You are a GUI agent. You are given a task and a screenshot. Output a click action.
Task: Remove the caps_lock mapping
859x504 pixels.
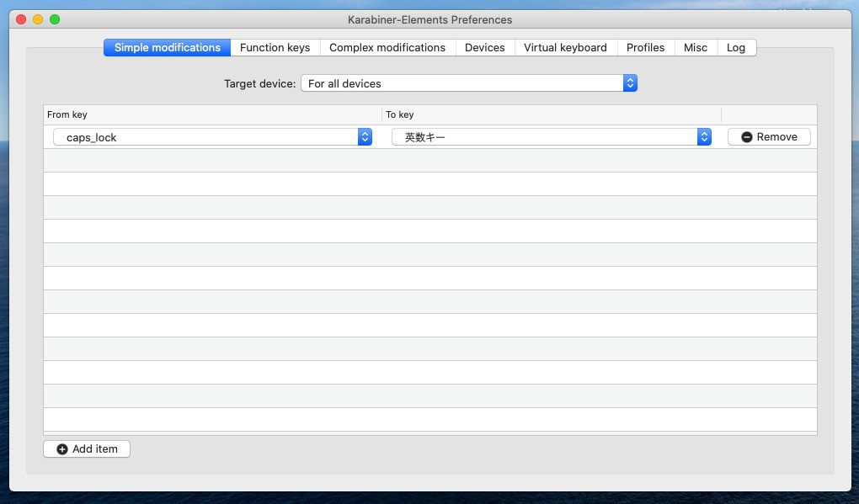[x=769, y=137]
